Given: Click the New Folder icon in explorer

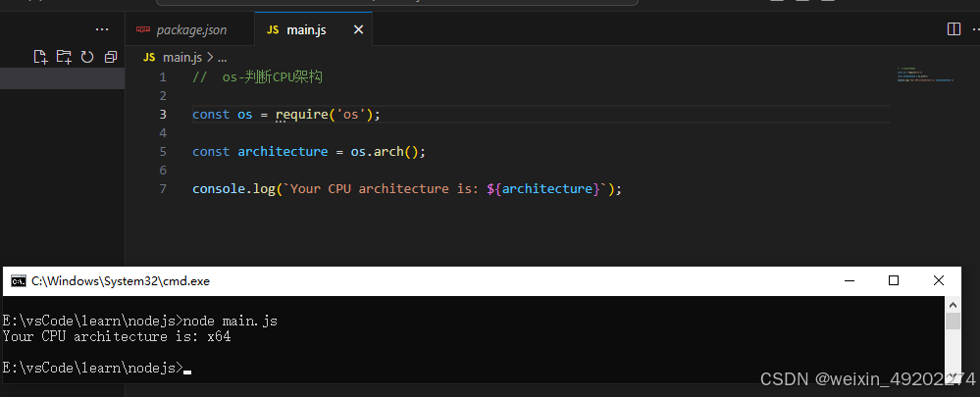Looking at the screenshot, I should tap(64, 57).
